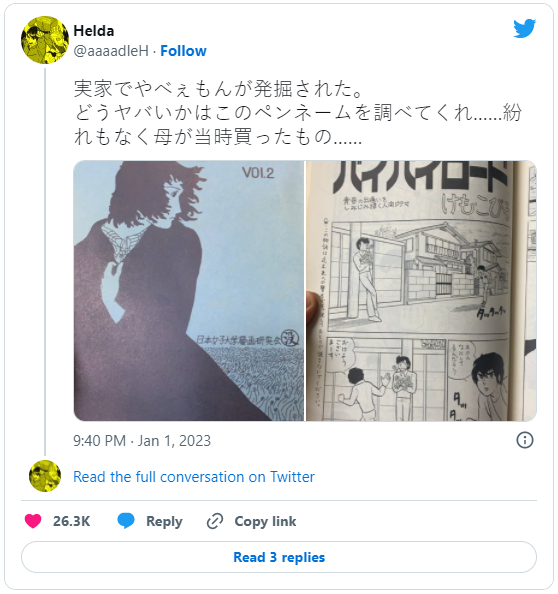This screenshot has height=594, width=558.
Task: Click the Twitter bird logo
Action: coord(524,28)
